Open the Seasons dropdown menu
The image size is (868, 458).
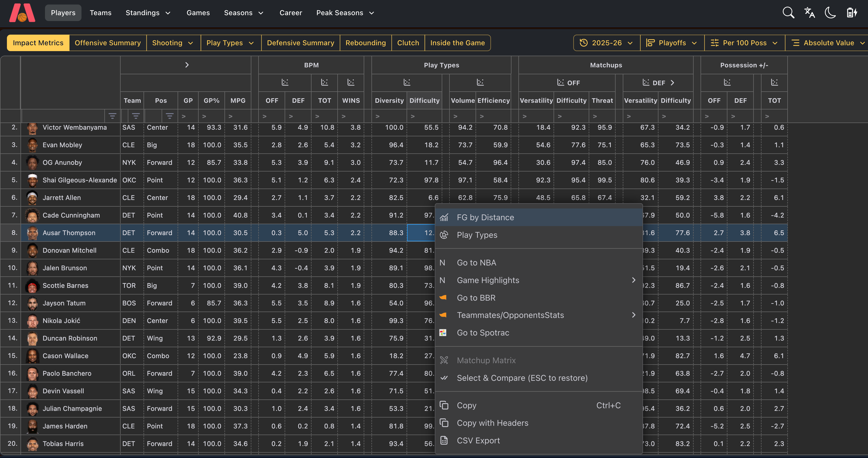244,13
